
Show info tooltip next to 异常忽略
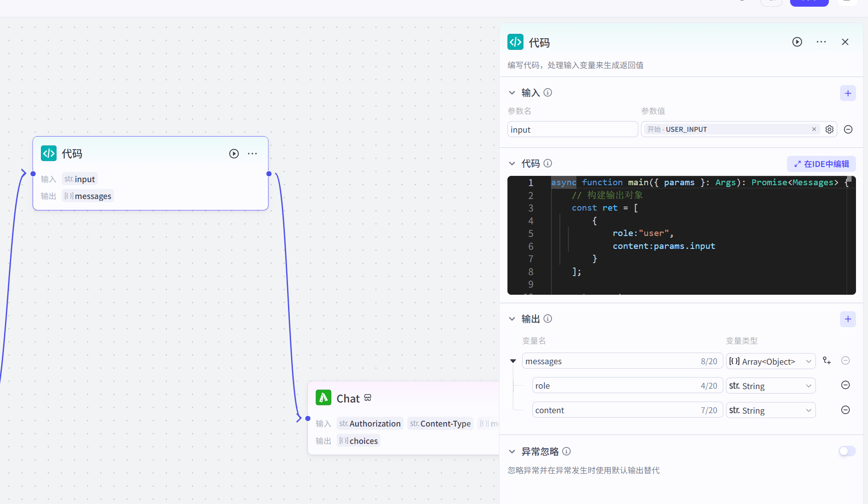(567, 451)
